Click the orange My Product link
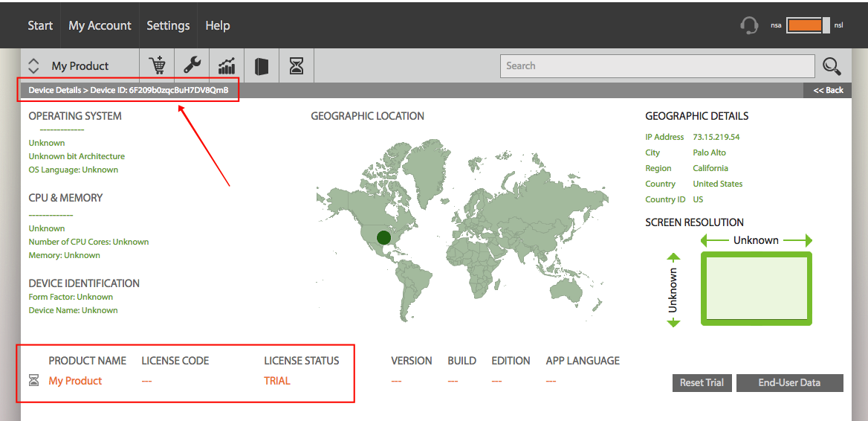The image size is (868, 421). (75, 381)
